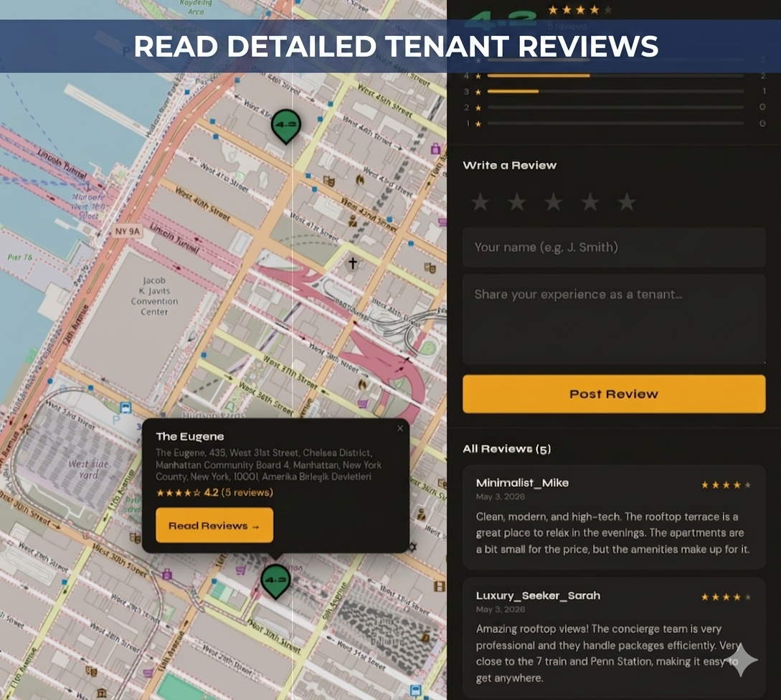Select the fourth star in Write a Review
Screen dimensions: 781x700
click(590, 202)
